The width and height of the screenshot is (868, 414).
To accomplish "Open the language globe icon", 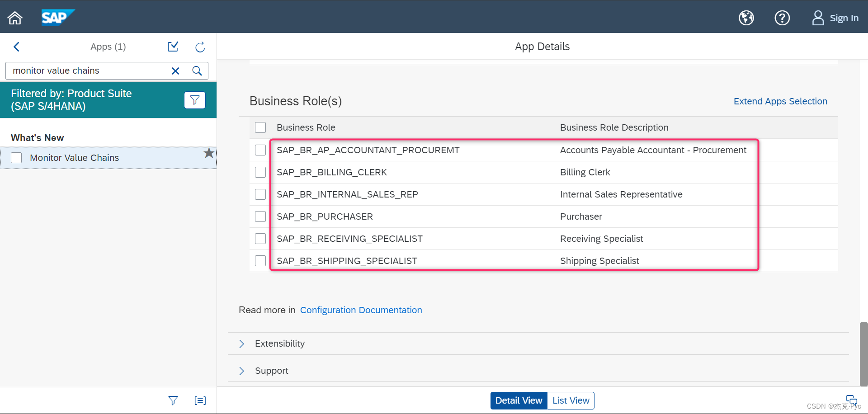I will click(x=746, y=18).
